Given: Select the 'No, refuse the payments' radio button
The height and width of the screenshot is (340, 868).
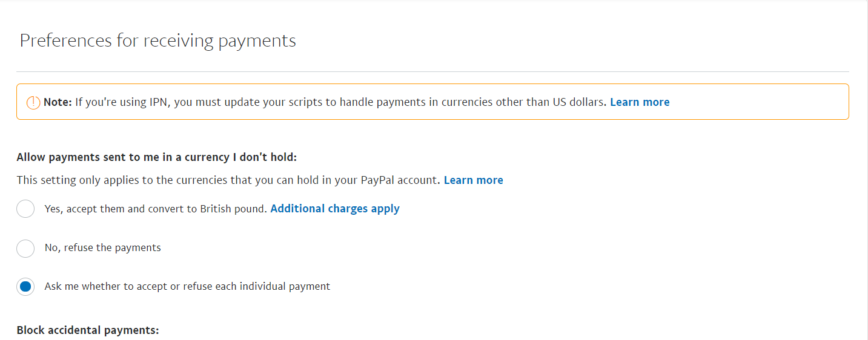Looking at the screenshot, I should pyautogui.click(x=25, y=248).
